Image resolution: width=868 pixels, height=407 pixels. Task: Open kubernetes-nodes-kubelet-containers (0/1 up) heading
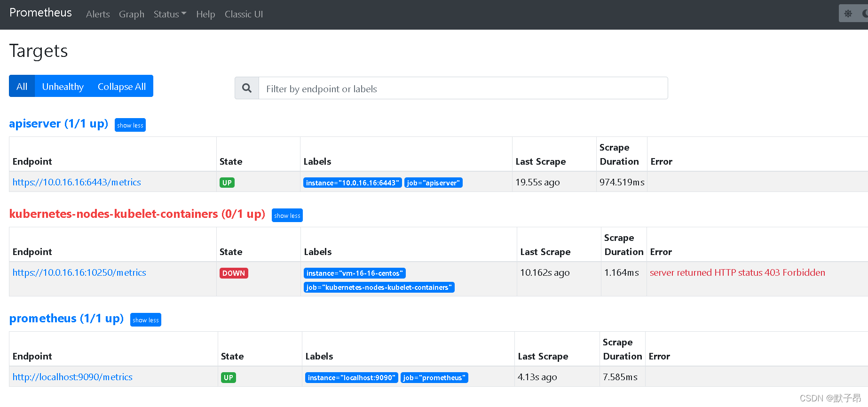pyautogui.click(x=137, y=214)
